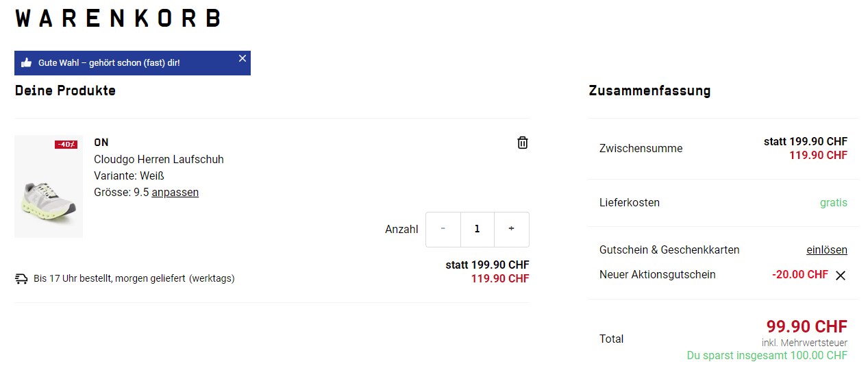Click 'einlösen' to redeem a voucher
This screenshot has width=868, height=377.
827,250
